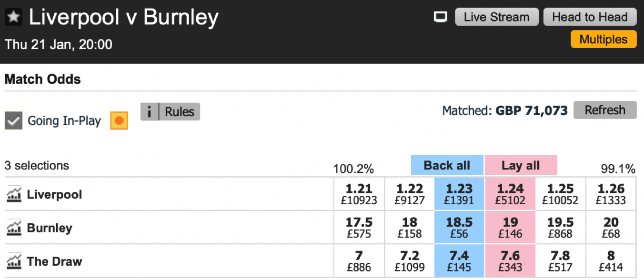This screenshot has width=644, height=280.
Task: Back Liverpool at 1.23
Action: pos(459,194)
